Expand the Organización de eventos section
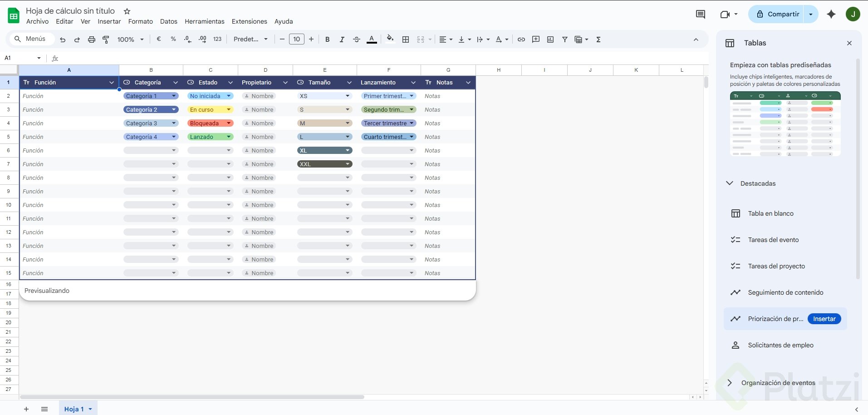The image size is (868, 415). [730, 383]
